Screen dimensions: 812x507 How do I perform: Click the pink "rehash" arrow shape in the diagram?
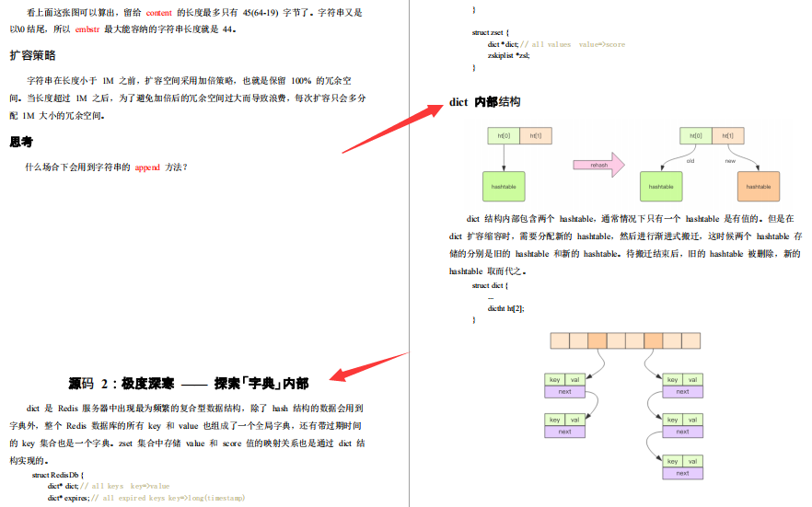click(x=599, y=165)
